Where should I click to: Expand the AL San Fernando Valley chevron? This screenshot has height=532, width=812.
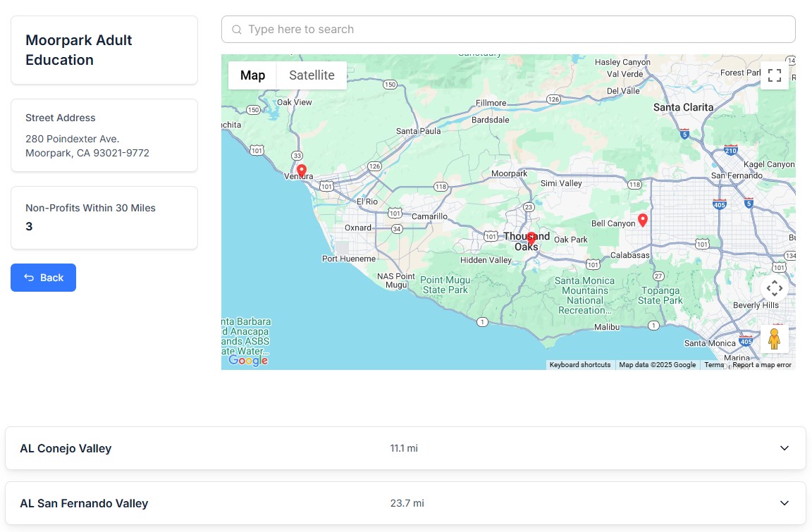pos(785,503)
